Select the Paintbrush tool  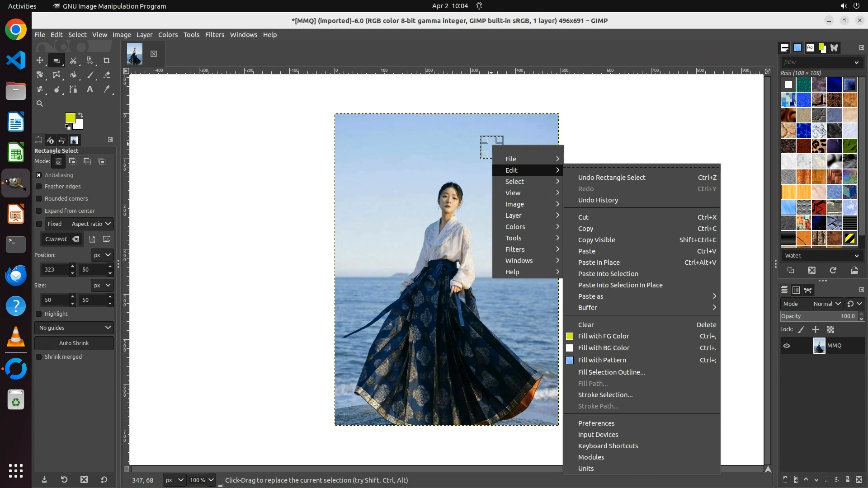(x=90, y=75)
